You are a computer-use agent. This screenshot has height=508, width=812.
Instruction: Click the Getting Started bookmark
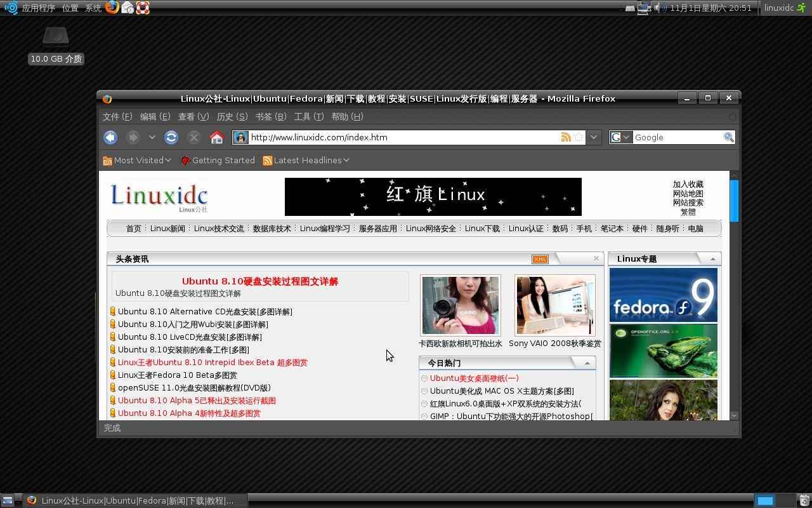point(218,160)
